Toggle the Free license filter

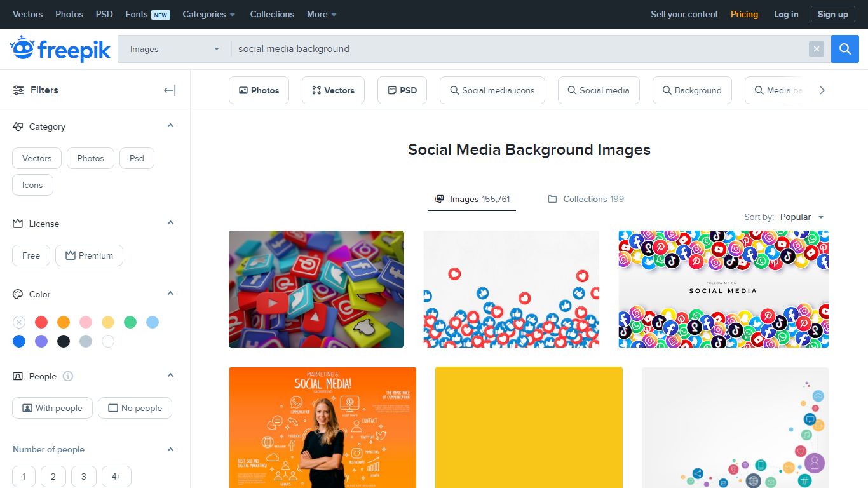tap(31, 255)
